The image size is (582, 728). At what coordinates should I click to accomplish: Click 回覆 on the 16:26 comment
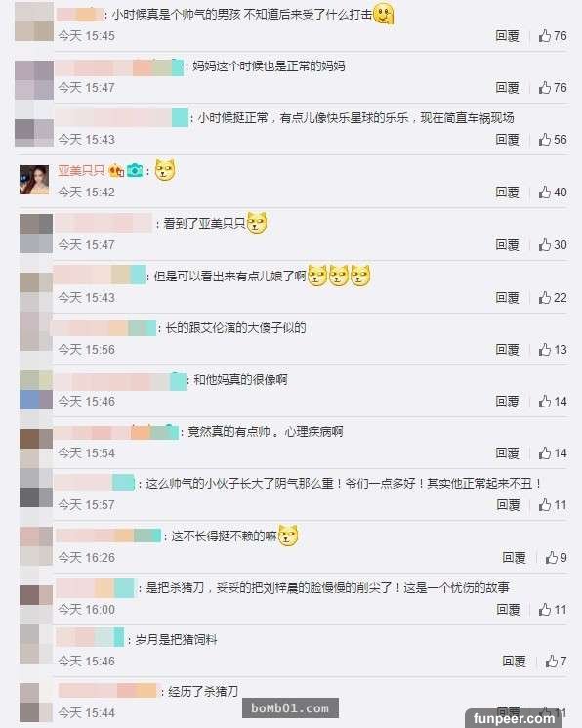[x=514, y=557]
